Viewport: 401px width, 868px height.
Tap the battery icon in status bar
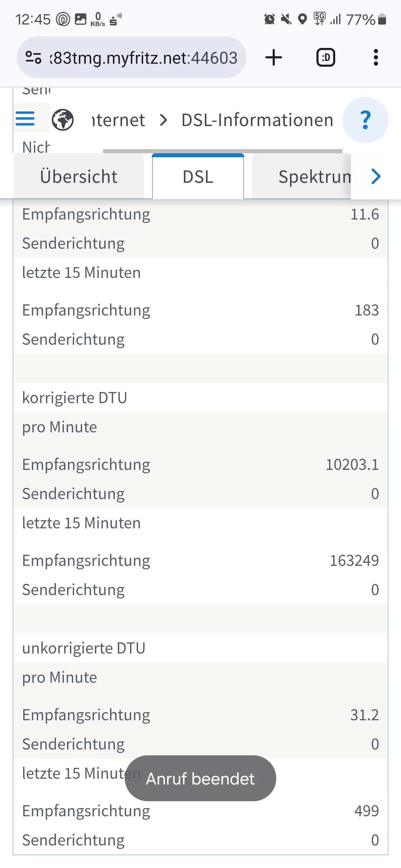[382, 19]
